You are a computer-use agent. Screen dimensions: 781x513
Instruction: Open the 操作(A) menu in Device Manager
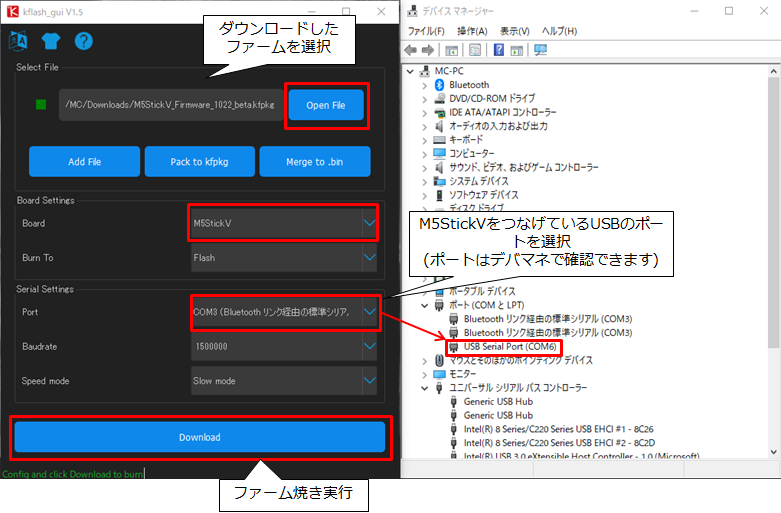tap(472, 31)
